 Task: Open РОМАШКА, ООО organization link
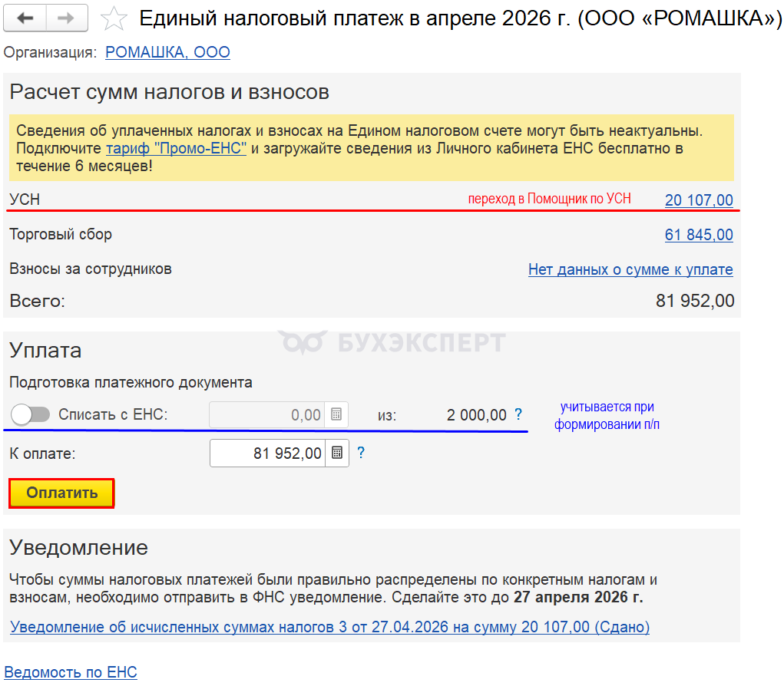click(x=167, y=52)
